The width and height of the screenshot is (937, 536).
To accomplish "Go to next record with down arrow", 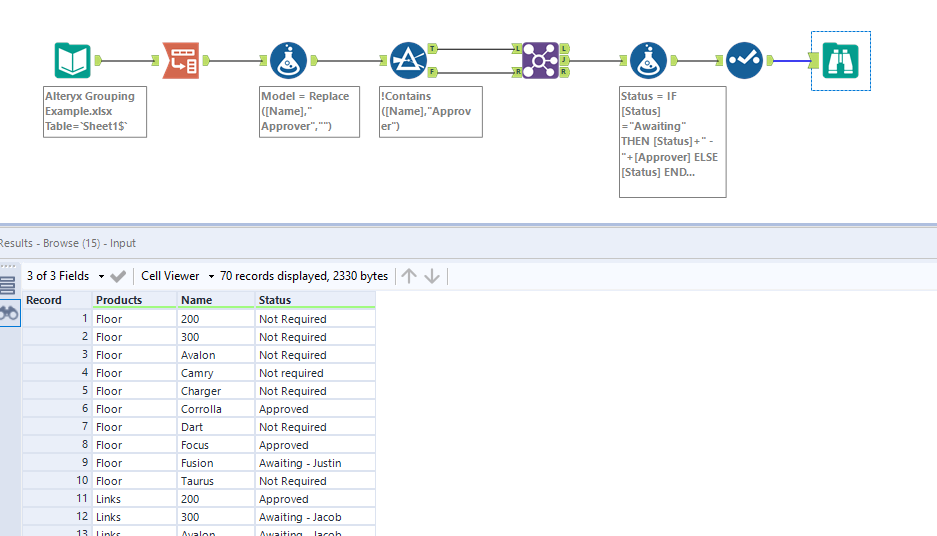I will [x=432, y=276].
